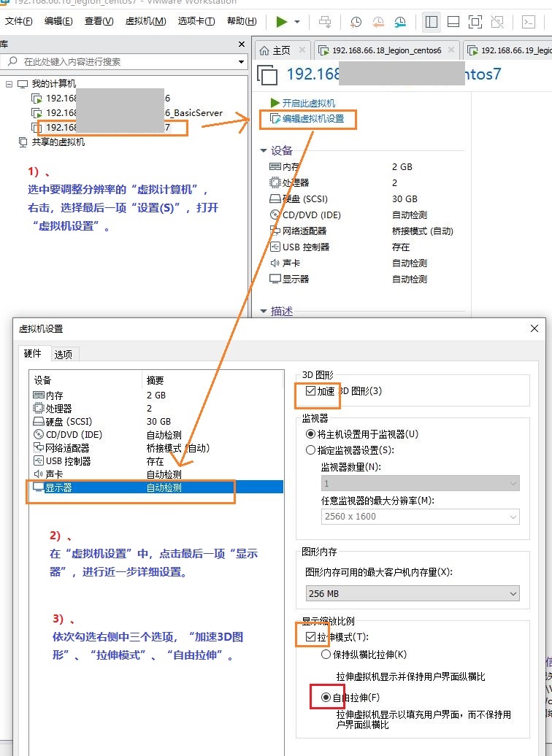
Task: Open the 虚拟机(M) menu
Action: [x=146, y=21]
